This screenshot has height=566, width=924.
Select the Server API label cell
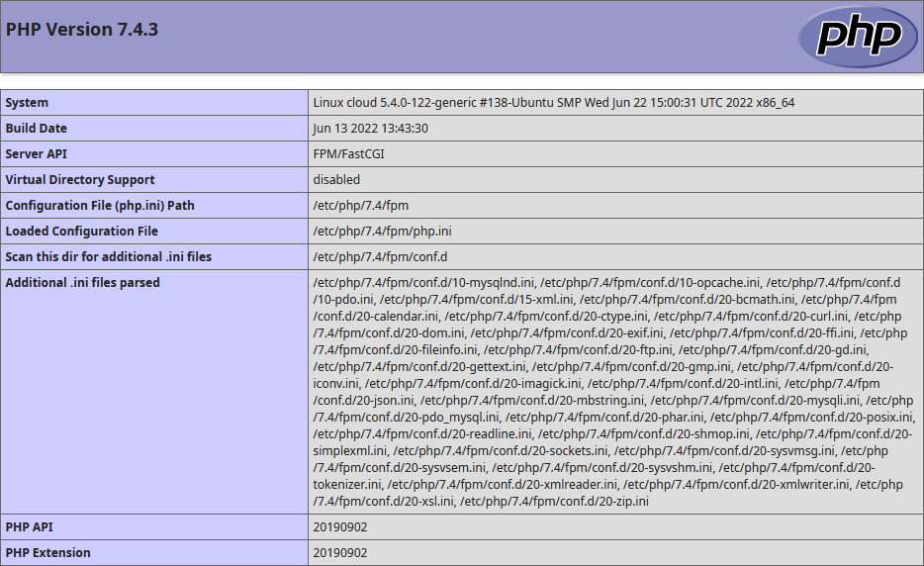[x=37, y=154]
